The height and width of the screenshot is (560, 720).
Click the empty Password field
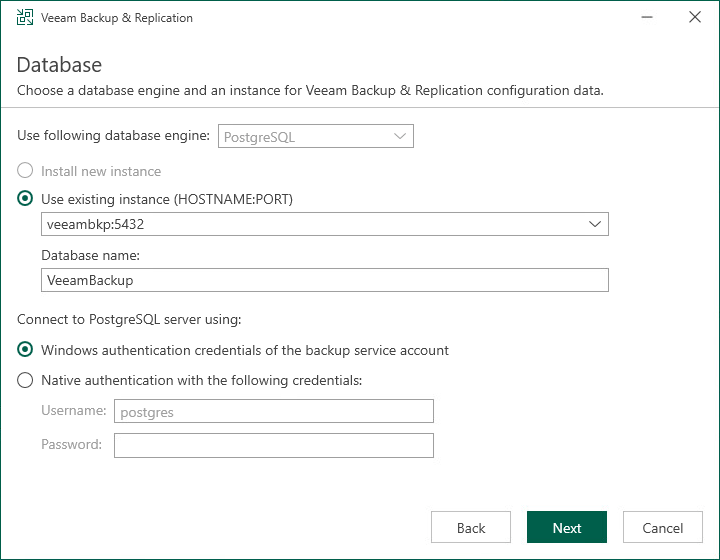coord(273,445)
